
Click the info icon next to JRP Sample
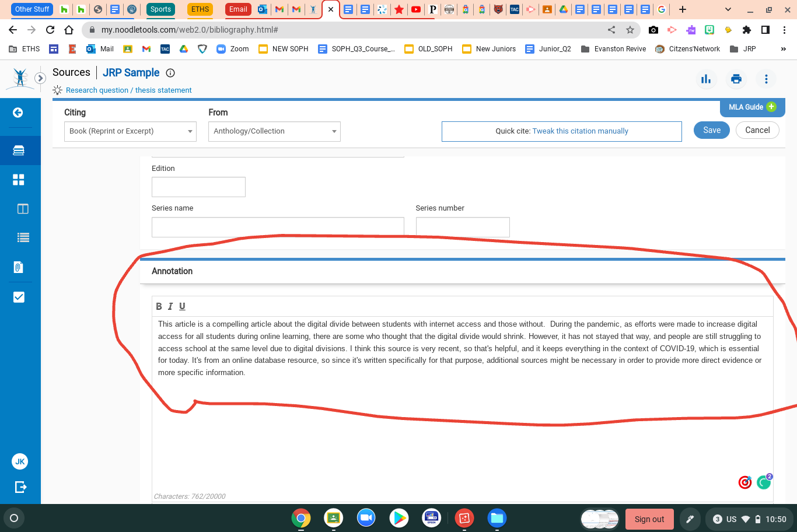click(x=170, y=73)
